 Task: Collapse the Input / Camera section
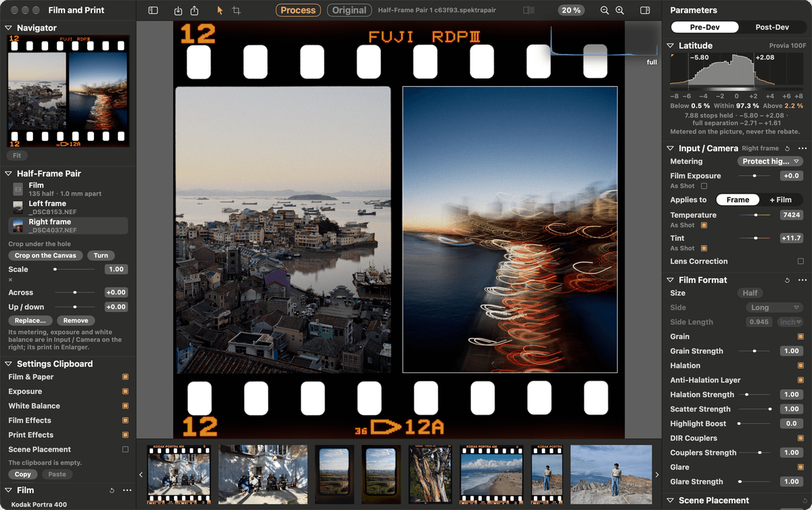[x=671, y=148]
